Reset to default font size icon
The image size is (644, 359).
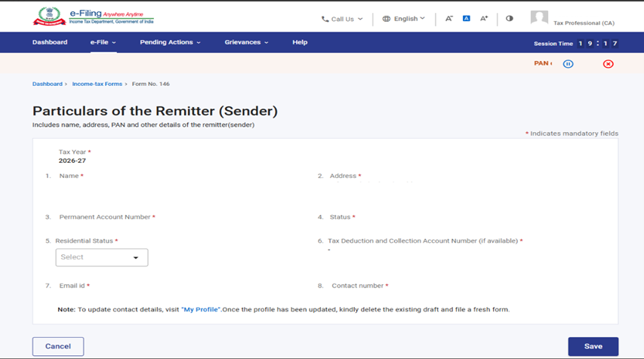coord(466,18)
